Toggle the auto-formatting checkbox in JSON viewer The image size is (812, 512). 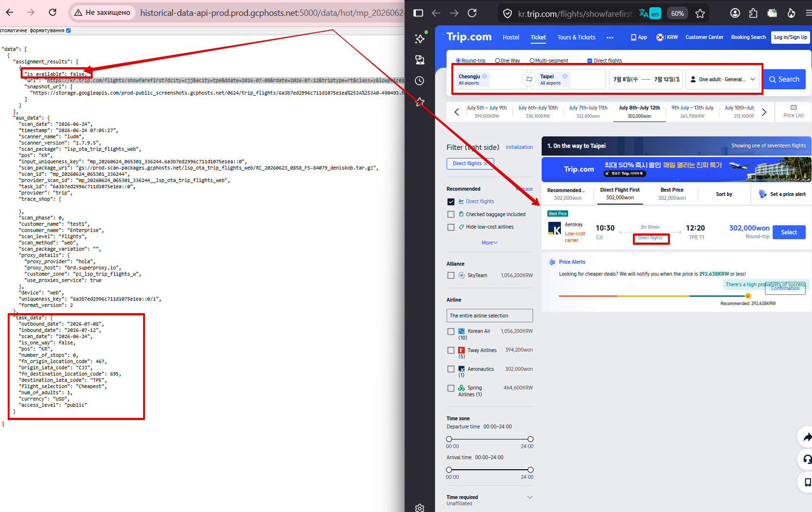[x=68, y=30]
